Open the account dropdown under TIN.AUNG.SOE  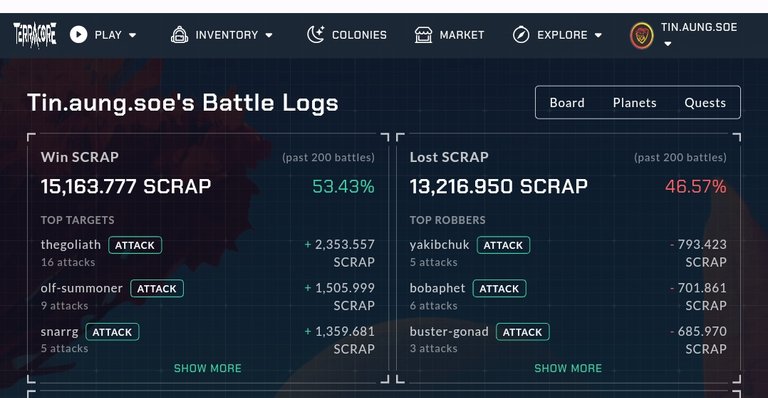[x=668, y=44]
